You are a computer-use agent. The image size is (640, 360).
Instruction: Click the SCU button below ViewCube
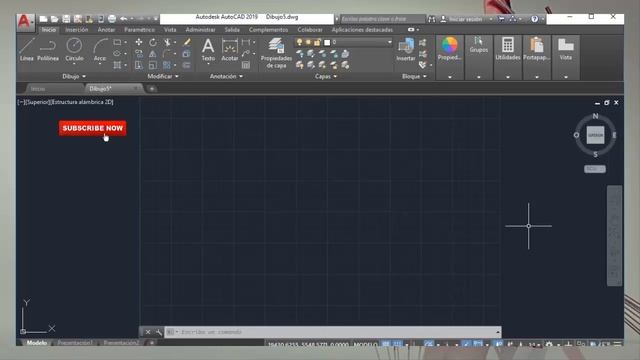(x=595, y=169)
